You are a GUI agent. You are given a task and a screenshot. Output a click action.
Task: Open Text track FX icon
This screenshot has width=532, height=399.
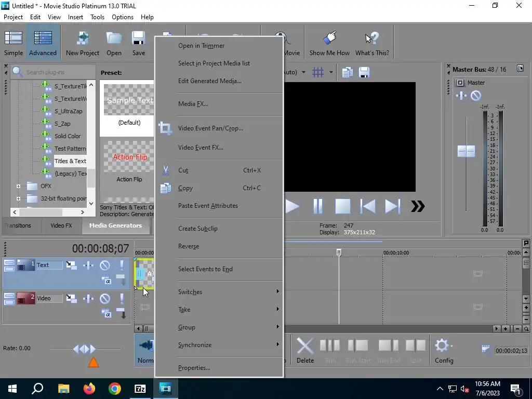click(x=88, y=265)
